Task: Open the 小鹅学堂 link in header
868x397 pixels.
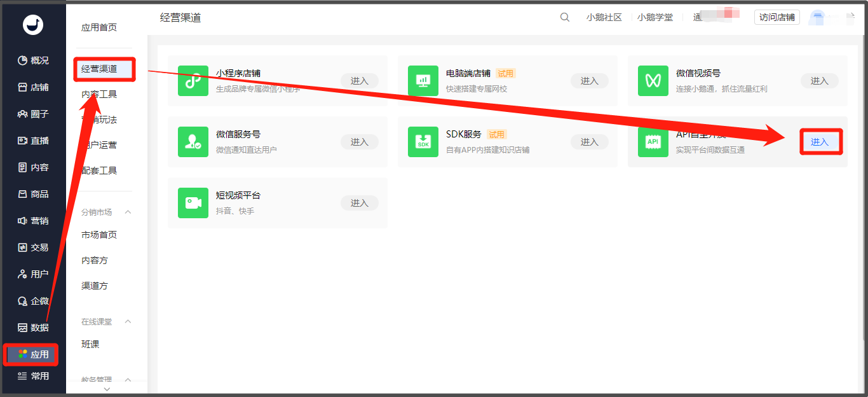Action: pyautogui.click(x=655, y=17)
